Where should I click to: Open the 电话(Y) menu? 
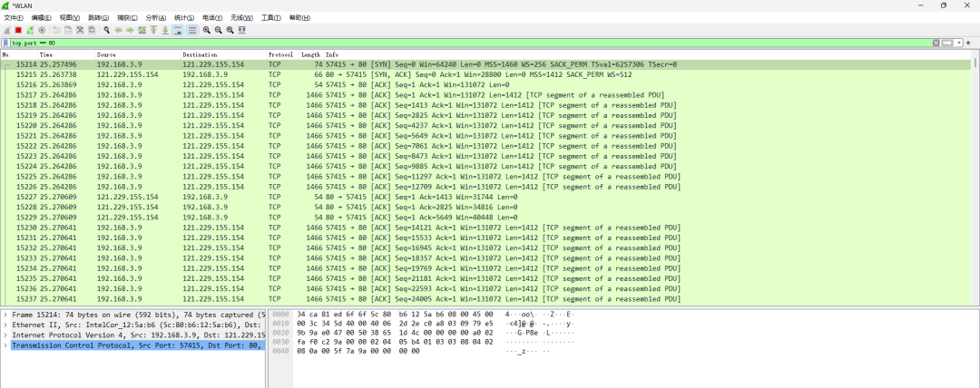coord(212,17)
